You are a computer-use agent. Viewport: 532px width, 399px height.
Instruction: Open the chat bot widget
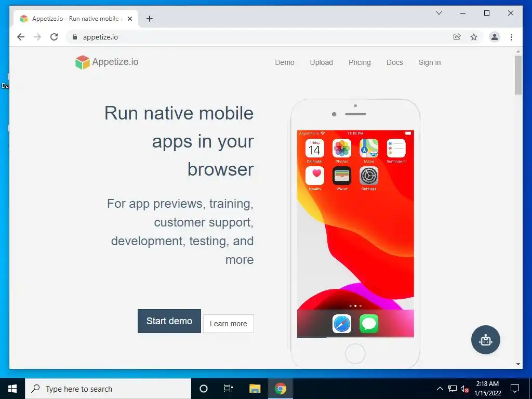[486, 340]
